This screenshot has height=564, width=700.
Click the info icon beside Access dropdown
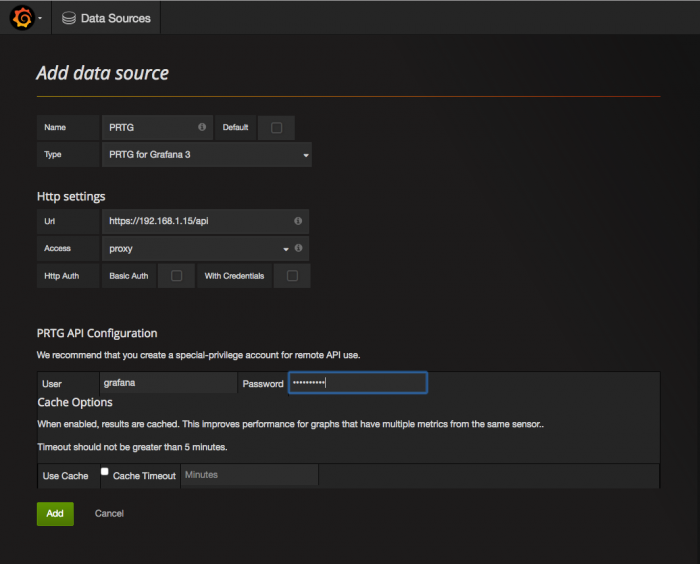tap(299, 248)
